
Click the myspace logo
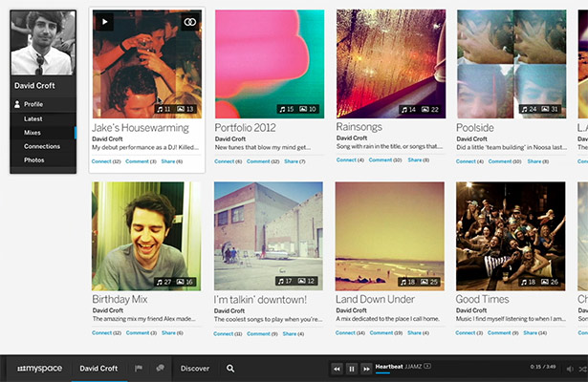(x=39, y=369)
